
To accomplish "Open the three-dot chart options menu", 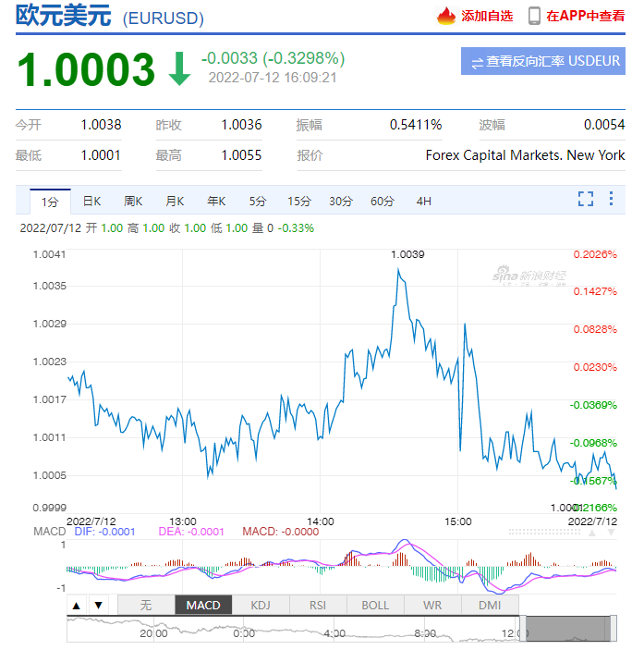I will pyautogui.click(x=611, y=199).
